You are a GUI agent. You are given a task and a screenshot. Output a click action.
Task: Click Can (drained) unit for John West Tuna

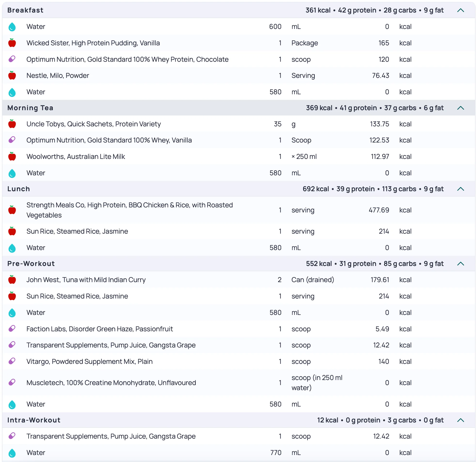click(x=313, y=280)
